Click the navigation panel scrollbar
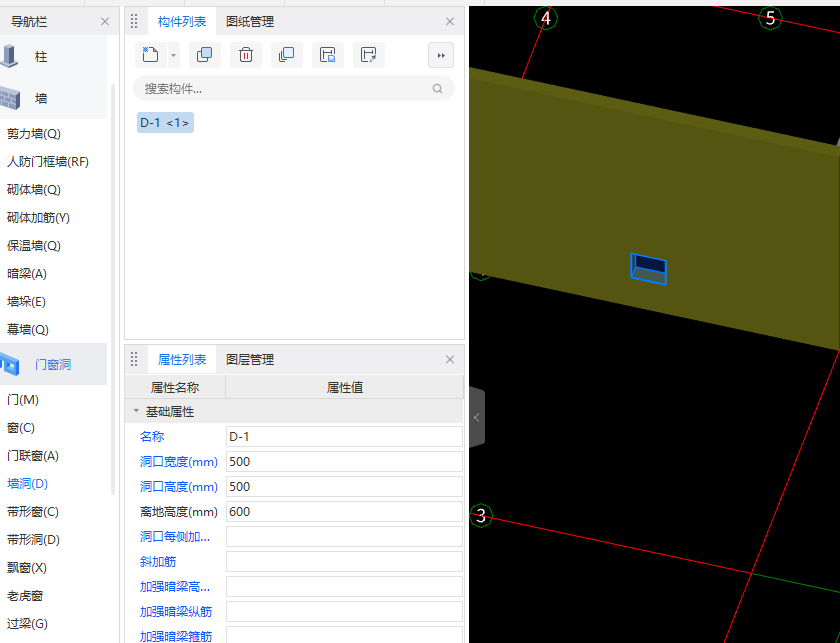The width and height of the screenshot is (840, 643). (x=112, y=289)
